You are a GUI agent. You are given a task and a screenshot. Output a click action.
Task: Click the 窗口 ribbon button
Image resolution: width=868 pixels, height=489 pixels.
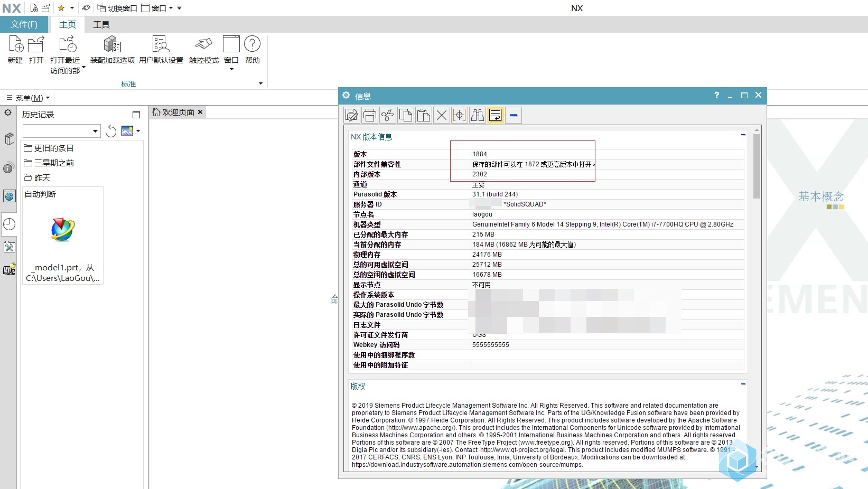231,50
